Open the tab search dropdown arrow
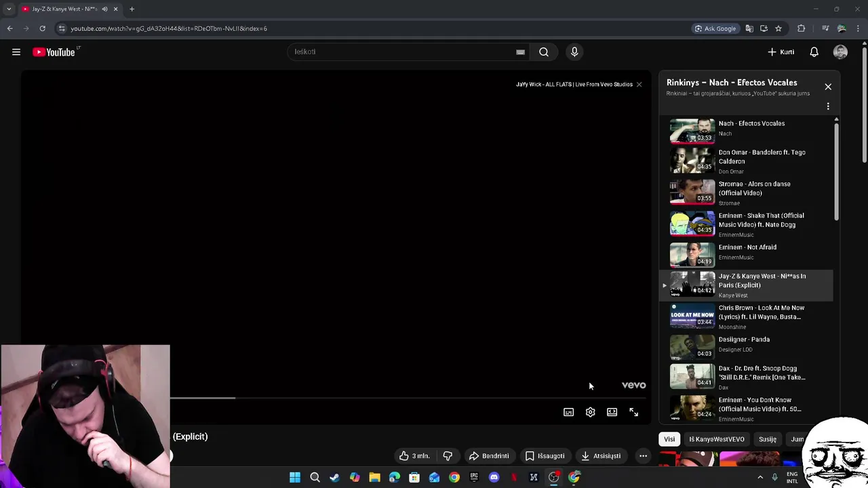This screenshot has width=868, height=488. coord(9,9)
